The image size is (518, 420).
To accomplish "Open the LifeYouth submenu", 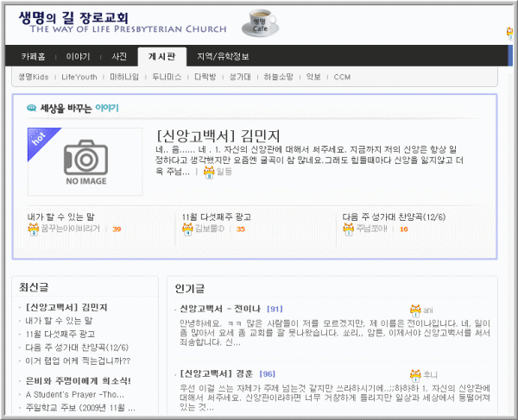I will pyautogui.click(x=79, y=77).
